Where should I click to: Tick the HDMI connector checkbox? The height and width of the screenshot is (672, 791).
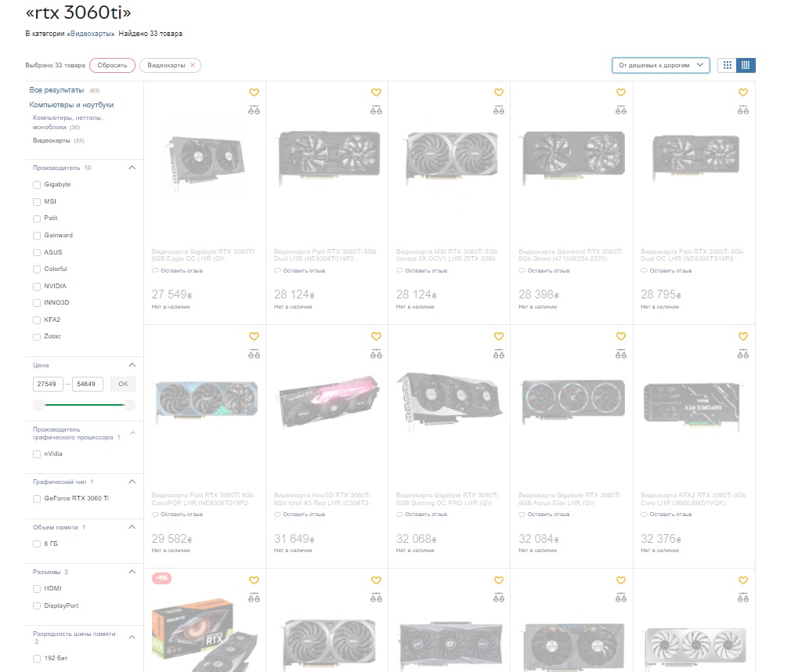point(37,589)
